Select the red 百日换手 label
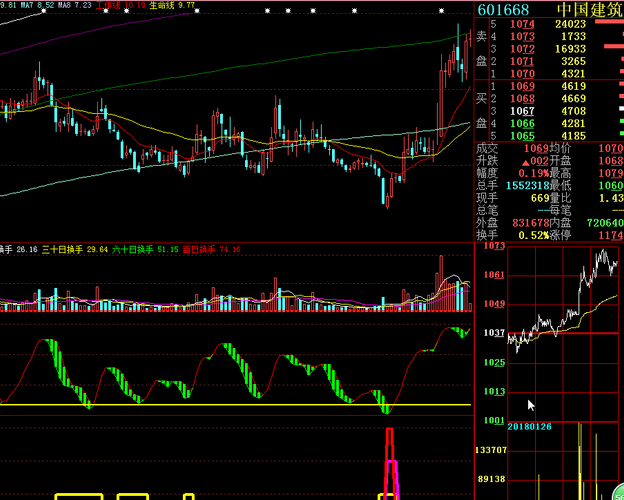The image size is (624, 500). (199, 250)
